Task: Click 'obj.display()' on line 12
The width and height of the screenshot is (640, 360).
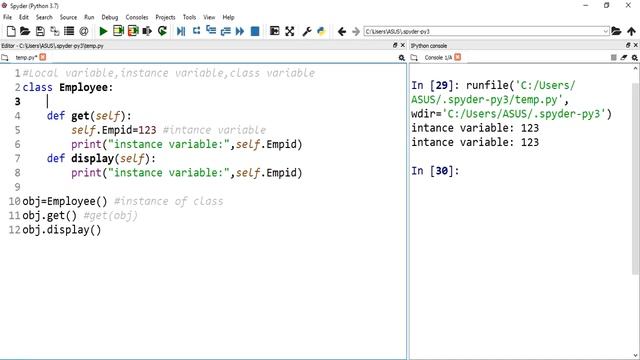Action: pos(62,230)
